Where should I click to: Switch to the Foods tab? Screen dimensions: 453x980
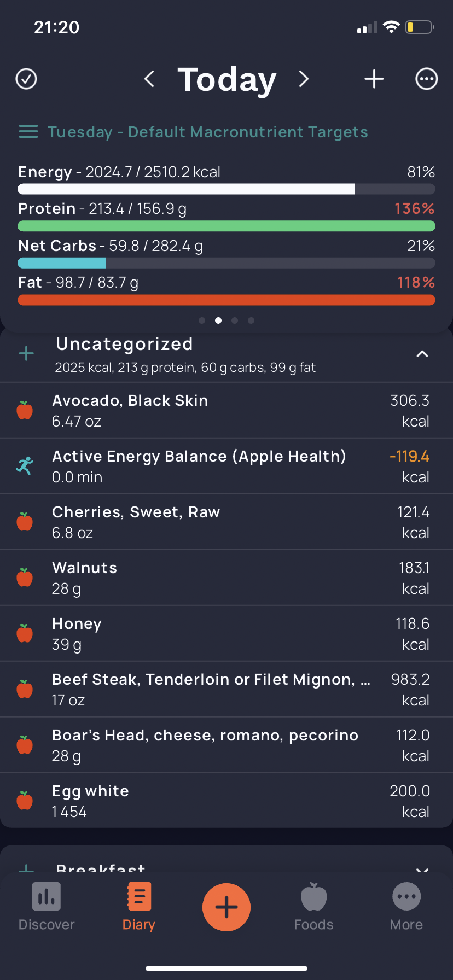click(x=314, y=907)
